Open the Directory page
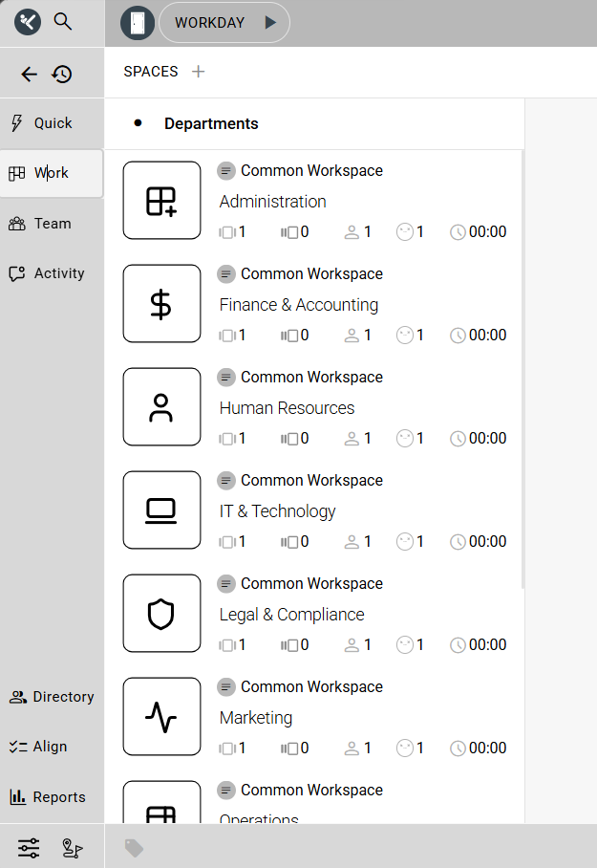597x868 pixels. (x=52, y=697)
